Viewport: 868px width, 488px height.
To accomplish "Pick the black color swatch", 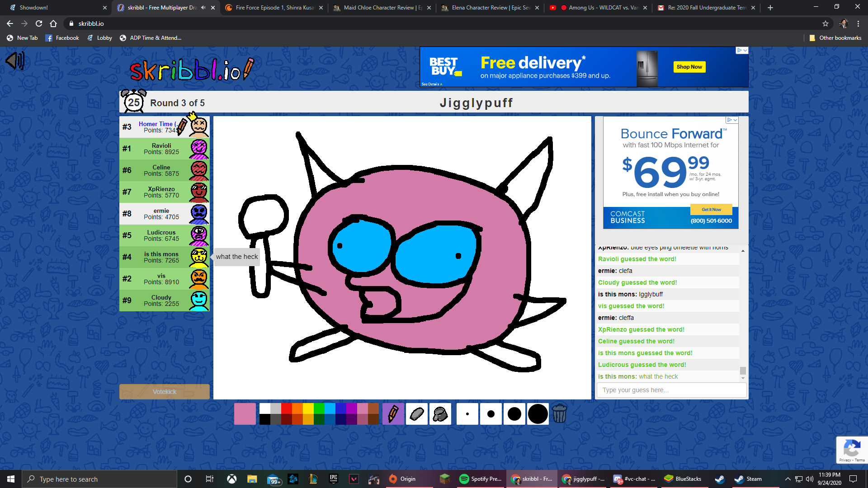I will tap(265, 419).
